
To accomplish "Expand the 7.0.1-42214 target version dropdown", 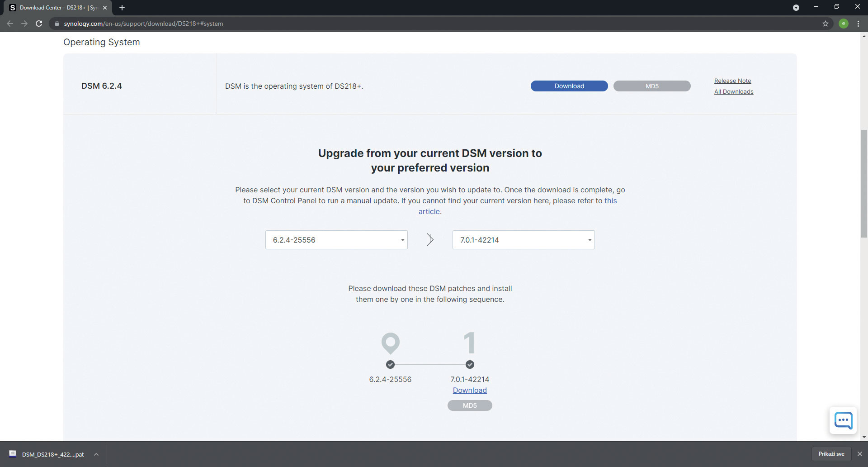I will coord(524,240).
